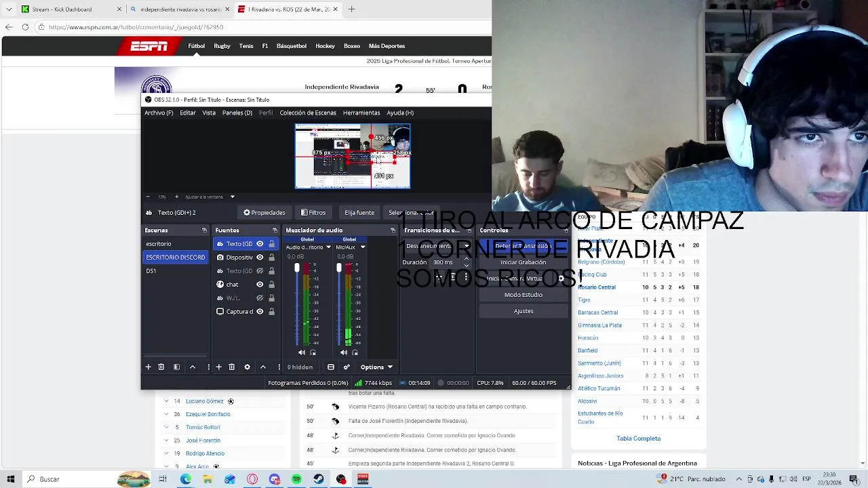Pop out the Escenas dock icon
This screenshot has width=868, height=488.
click(204, 230)
